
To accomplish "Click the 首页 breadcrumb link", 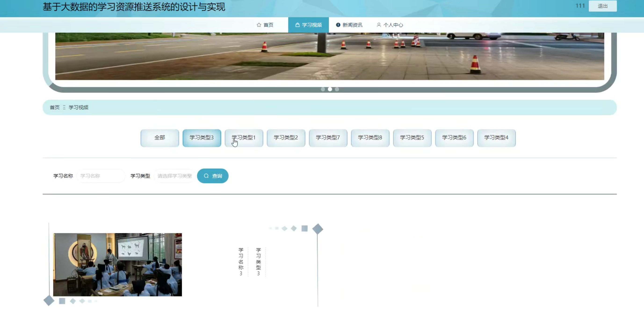I will [55, 107].
